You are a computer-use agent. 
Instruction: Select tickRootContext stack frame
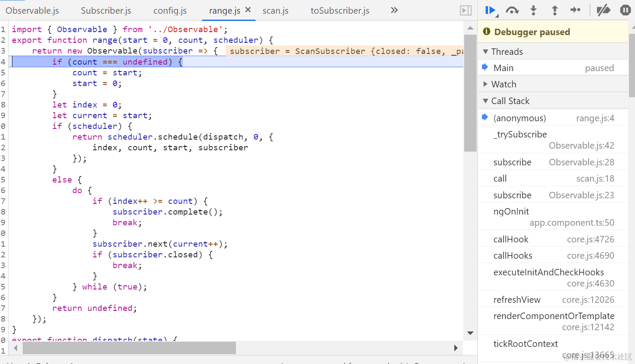click(x=553, y=349)
